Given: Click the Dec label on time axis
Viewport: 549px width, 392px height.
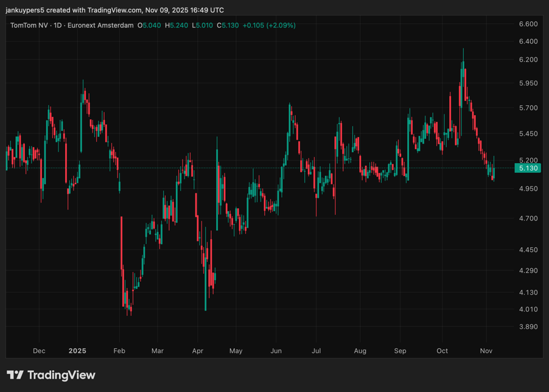Looking at the screenshot, I should 39,351.
